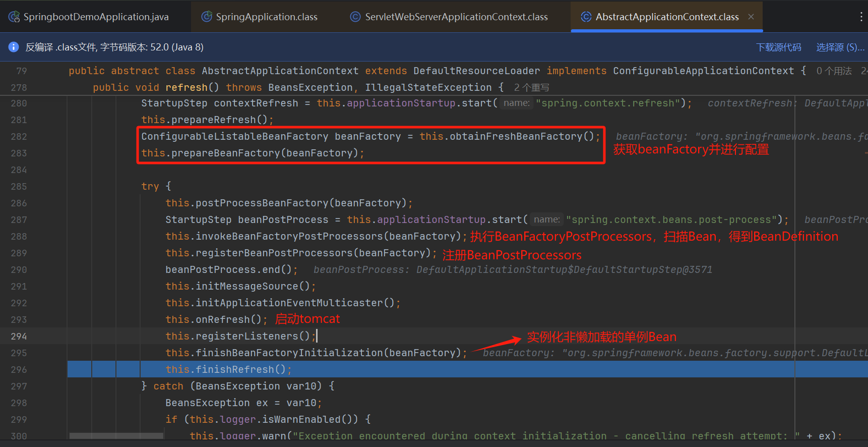Click the ServletWebServerApplicationContext.class tab icon
The image size is (868, 447).
[x=355, y=17]
